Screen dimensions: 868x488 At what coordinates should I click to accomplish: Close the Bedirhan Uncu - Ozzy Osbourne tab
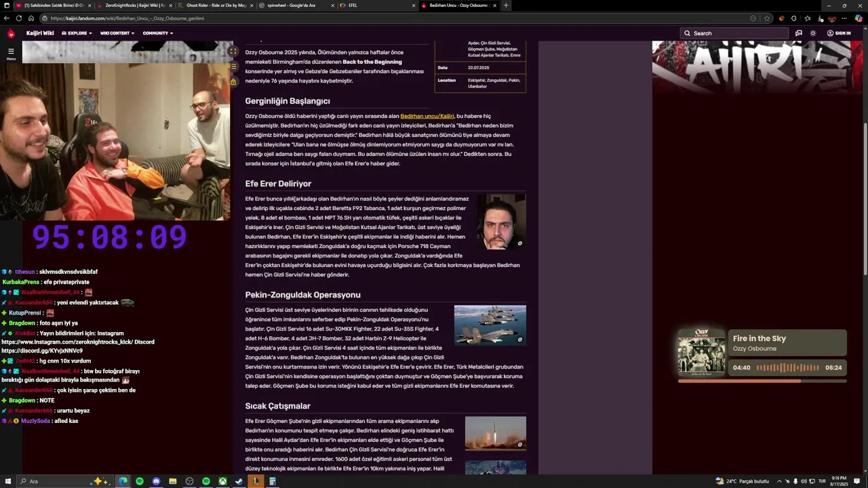pos(495,5)
